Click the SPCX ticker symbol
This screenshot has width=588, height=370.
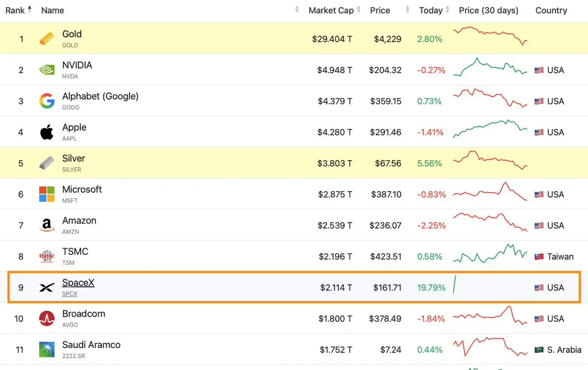pos(70,294)
